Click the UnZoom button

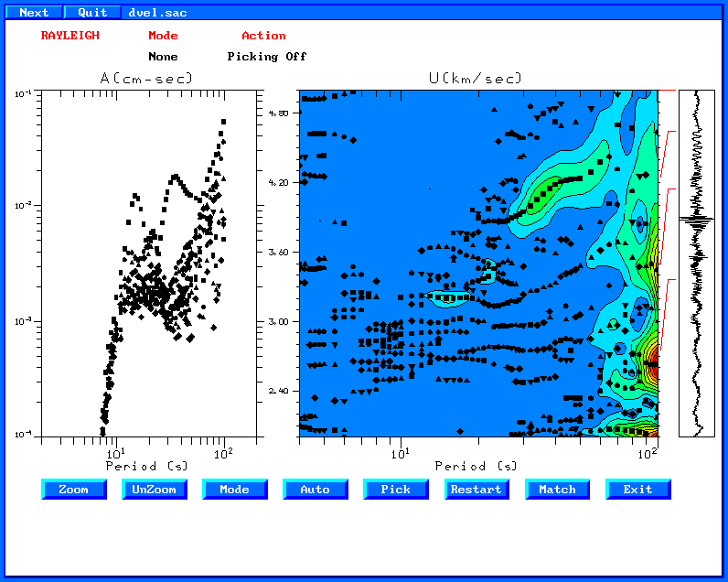(x=155, y=489)
